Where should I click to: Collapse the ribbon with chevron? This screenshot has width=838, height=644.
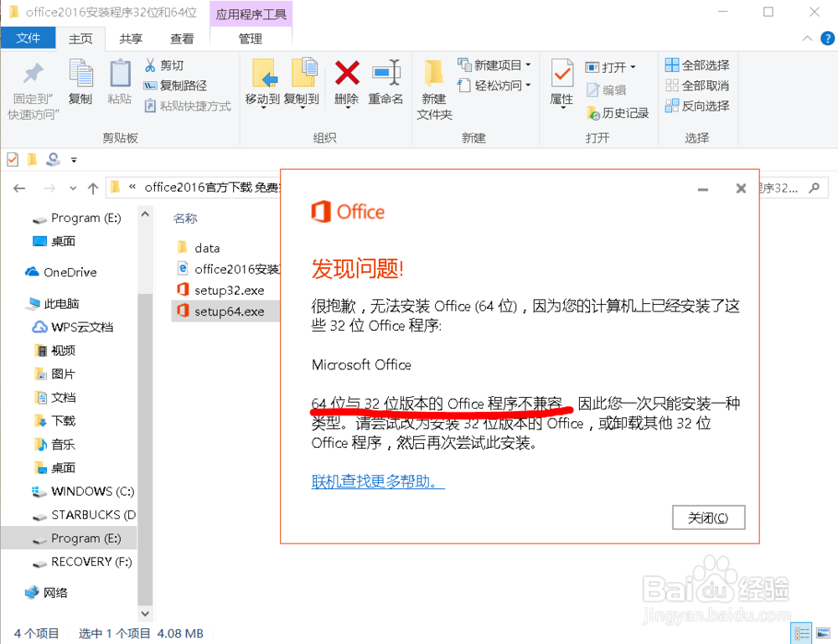point(807,39)
